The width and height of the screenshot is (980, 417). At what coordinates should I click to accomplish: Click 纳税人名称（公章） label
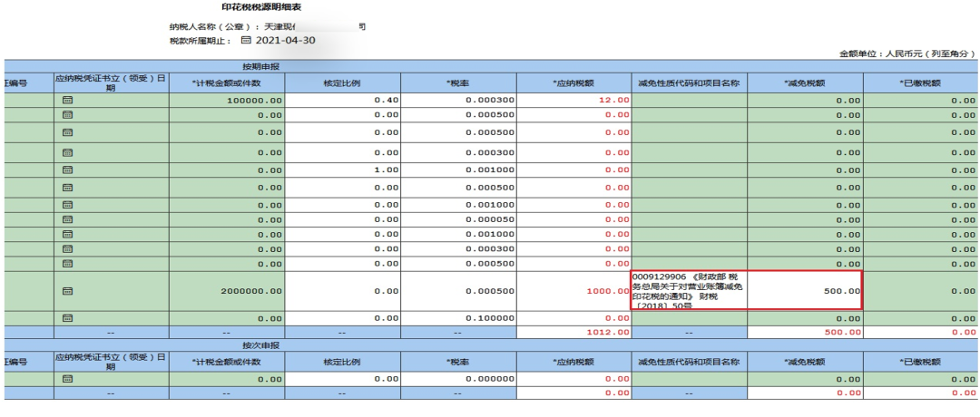click(214, 27)
